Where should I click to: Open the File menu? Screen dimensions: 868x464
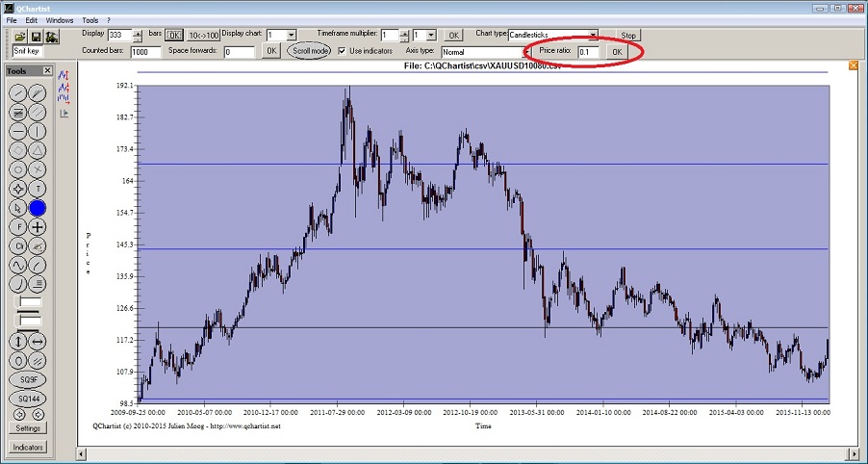pyautogui.click(x=12, y=20)
